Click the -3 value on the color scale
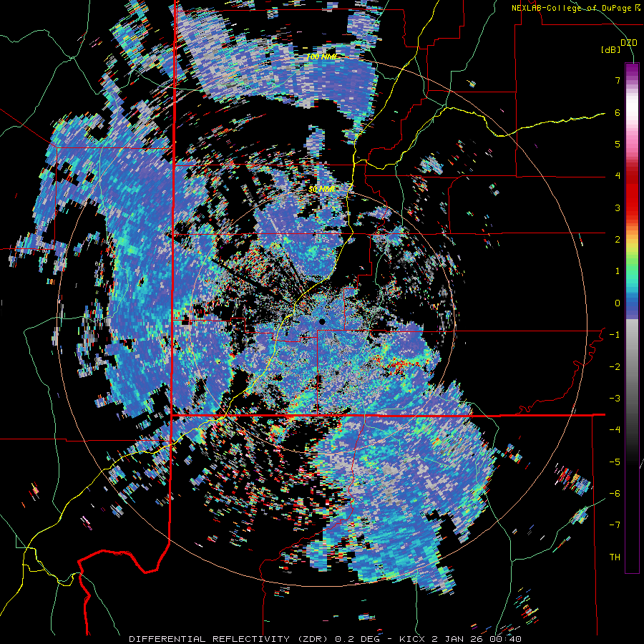This screenshot has height=644, width=644. pyautogui.click(x=615, y=399)
